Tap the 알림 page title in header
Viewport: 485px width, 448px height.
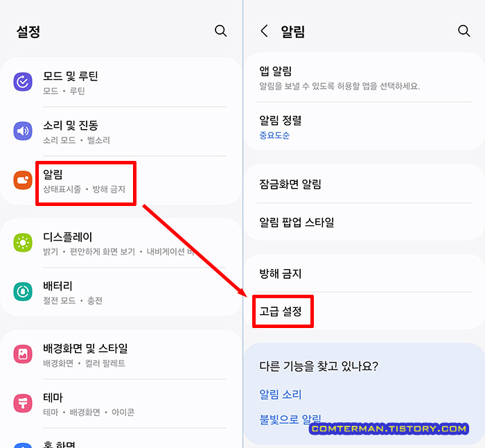click(292, 31)
